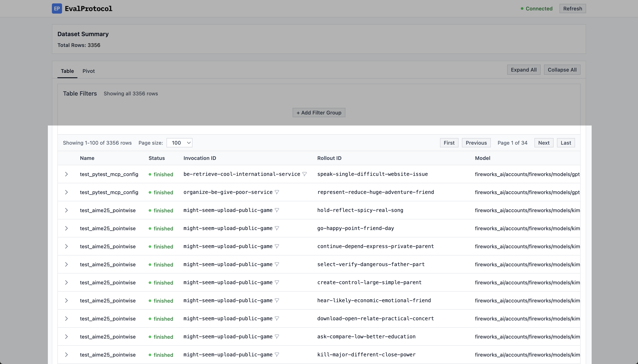Viewport: 638px width, 364px height.
Task: Go to Next page of results
Action: click(x=544, y=143)
